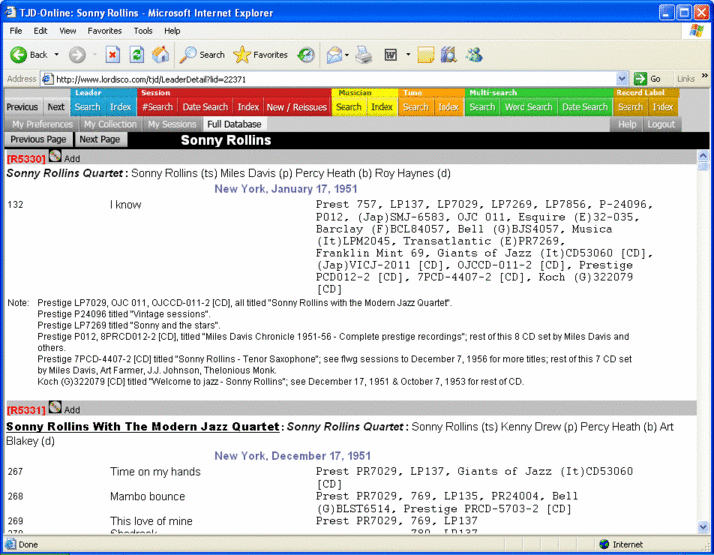Screen dimensions: 714x555
Task: Open the Edit button dropdown arrow
Action: tap(408, 55)
